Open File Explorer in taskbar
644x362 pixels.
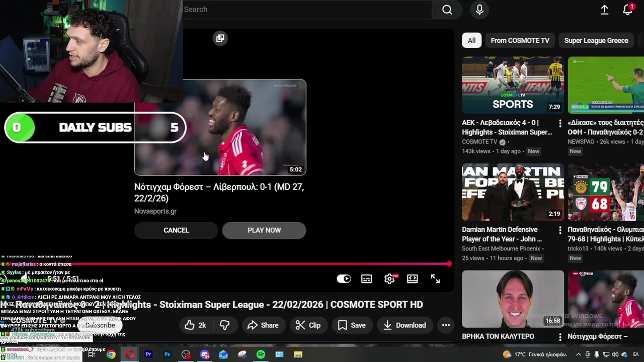[x=298, y=354]
